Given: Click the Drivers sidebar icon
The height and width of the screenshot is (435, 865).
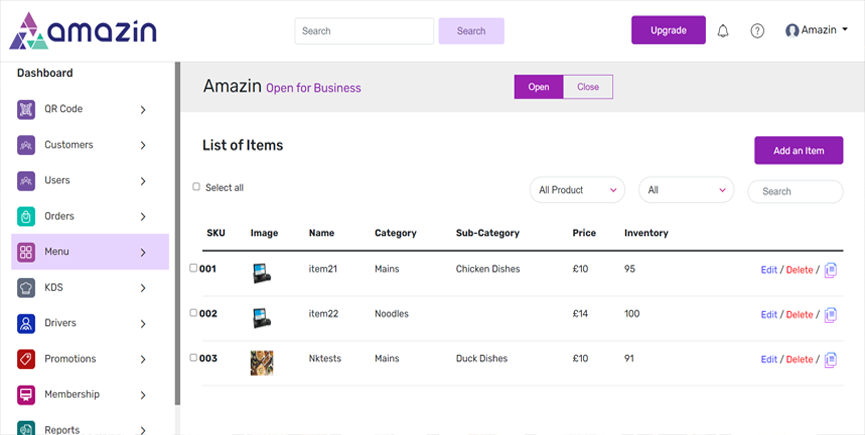Looking at the screenshot, I should pos(26,323).
